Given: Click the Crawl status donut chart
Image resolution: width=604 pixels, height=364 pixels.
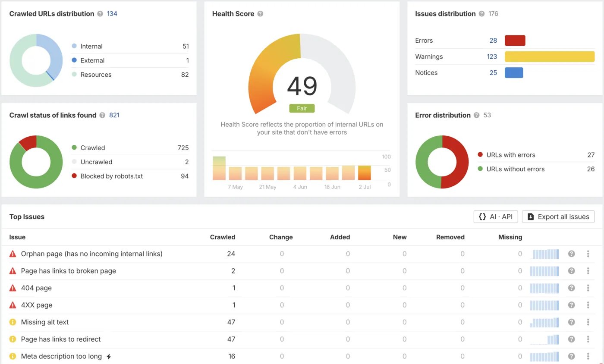Looking at the screenshot, I should pos(36,162).
